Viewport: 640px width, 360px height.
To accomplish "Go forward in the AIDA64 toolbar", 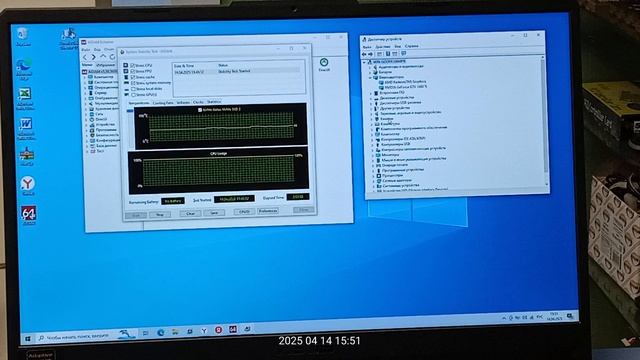I will tap(93, 57).
